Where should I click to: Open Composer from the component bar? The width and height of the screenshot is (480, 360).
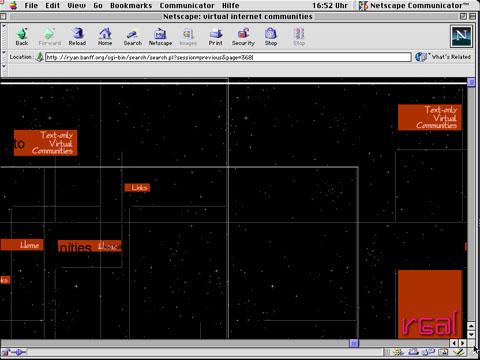coord(459,352)
